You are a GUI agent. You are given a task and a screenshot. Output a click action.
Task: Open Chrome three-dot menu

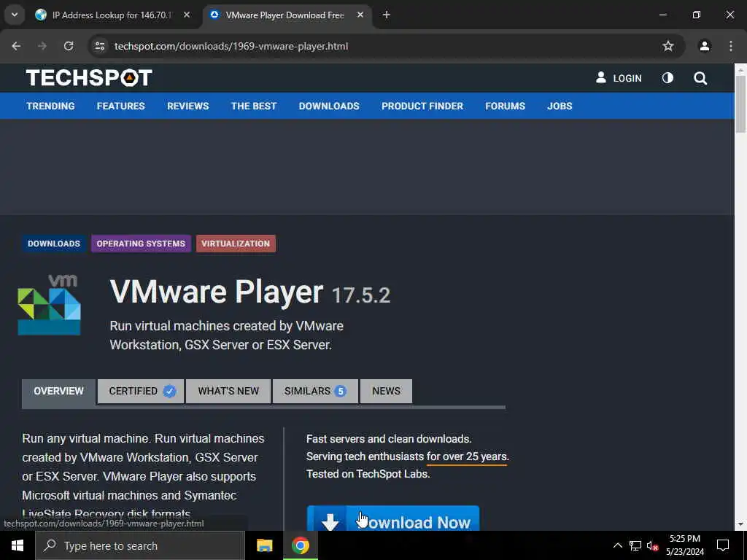[x=731, y=46]
